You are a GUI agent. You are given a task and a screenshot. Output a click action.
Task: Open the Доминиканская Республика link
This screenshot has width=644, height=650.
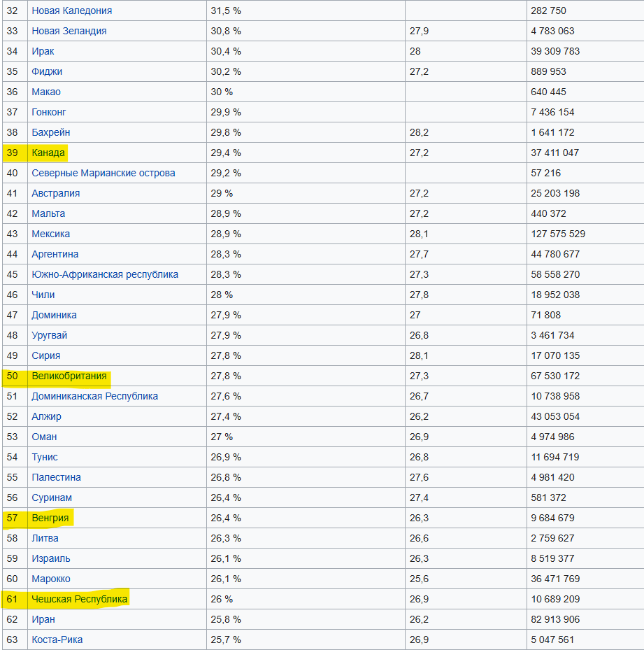point(94,396)
